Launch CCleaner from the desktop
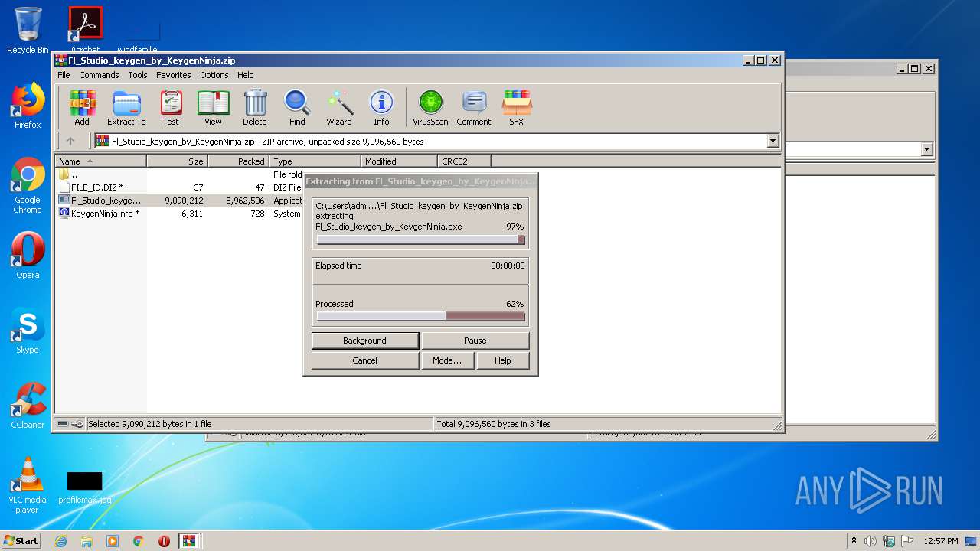Screen dimensions: 980x551 coord(28,406)
